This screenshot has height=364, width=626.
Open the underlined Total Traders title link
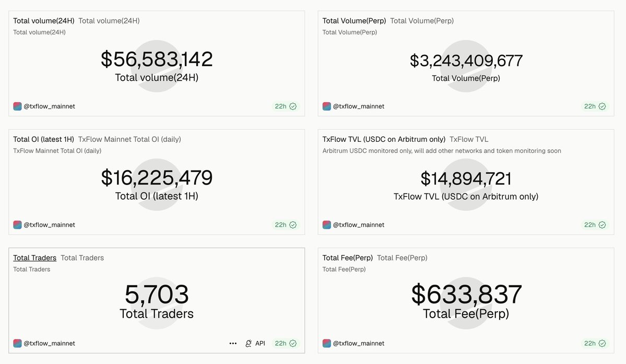(35, 258)
